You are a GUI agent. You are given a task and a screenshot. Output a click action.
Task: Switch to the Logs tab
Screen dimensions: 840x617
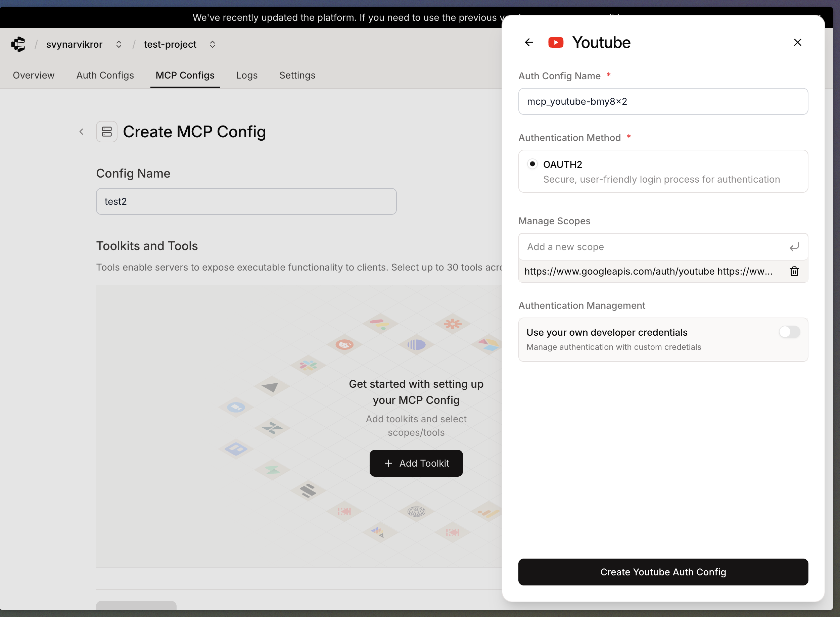[x=246, y=76]
